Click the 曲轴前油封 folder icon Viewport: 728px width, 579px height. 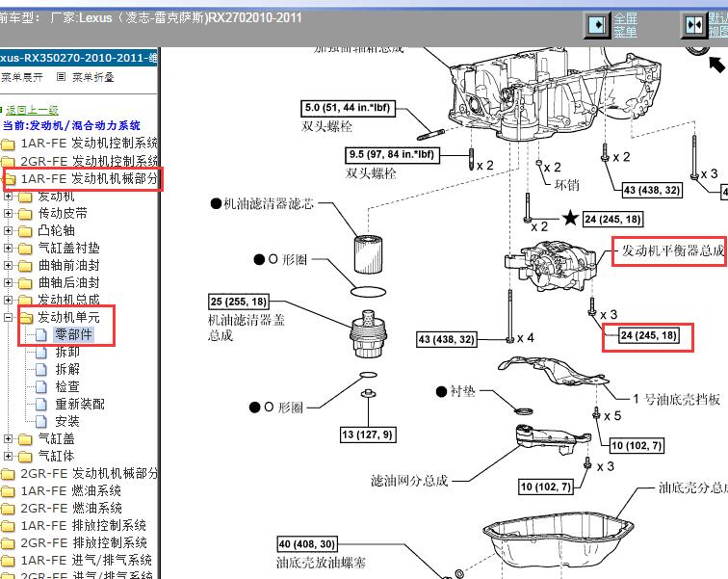25,266
